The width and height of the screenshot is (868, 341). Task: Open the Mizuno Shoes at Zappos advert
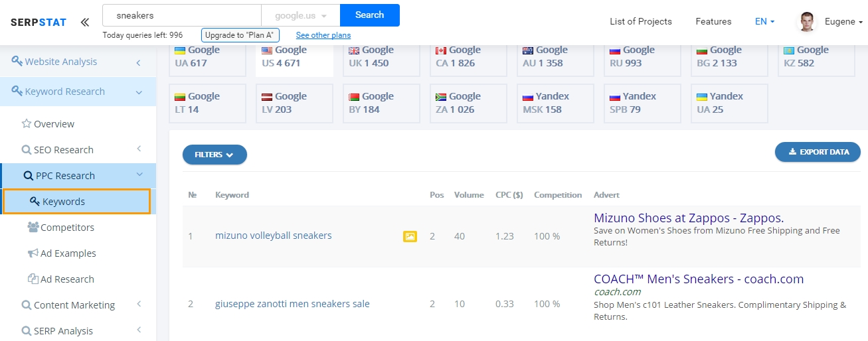689,218
